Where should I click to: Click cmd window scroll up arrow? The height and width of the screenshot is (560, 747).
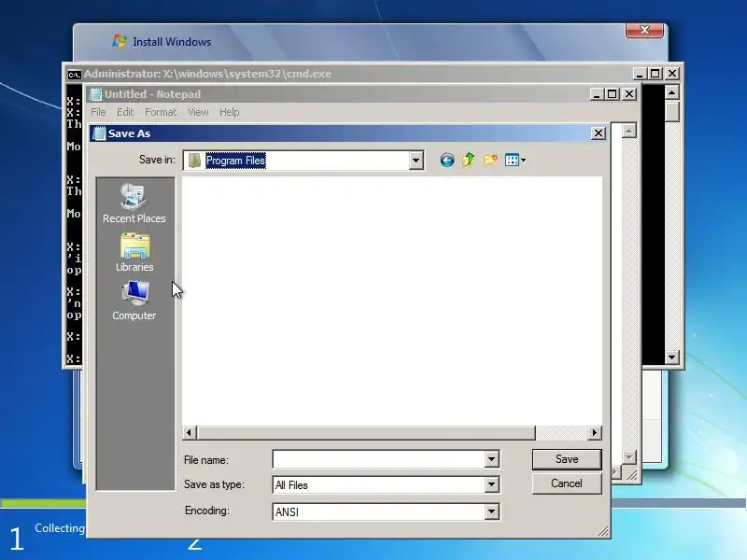pos(671,91)
